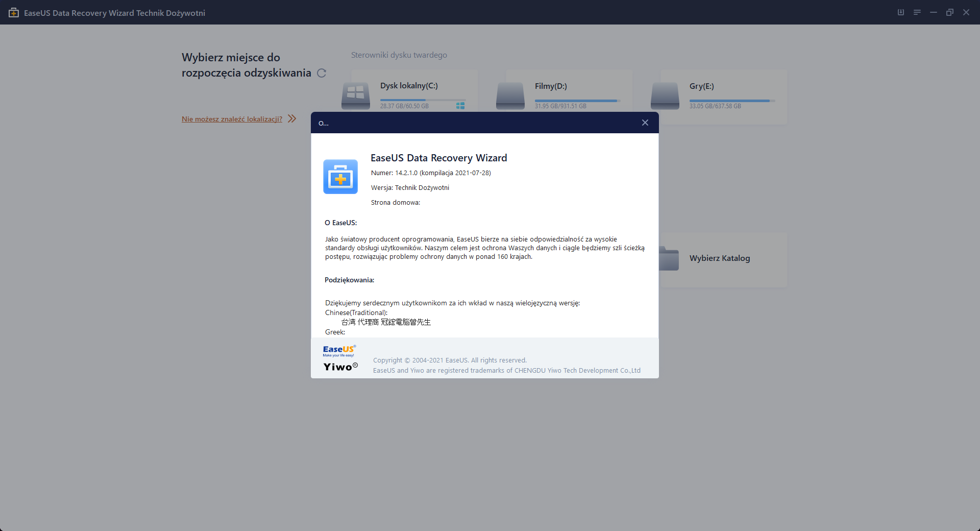Click the 'Filmy(D:)' drive name
980x531 pixels.
pos(551,86)
